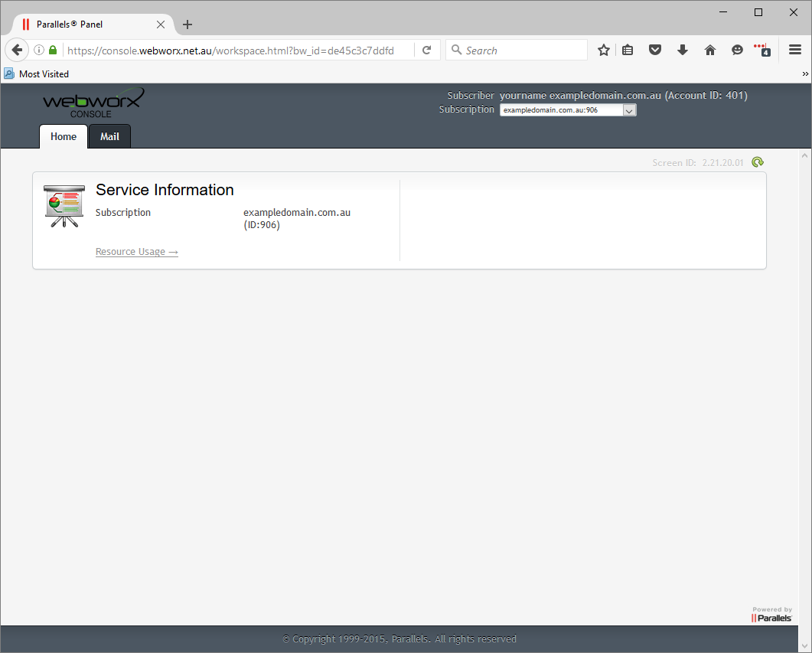812x653 pixels.
Task: Click the site information icon in address bar
Action: pos(39,51)
